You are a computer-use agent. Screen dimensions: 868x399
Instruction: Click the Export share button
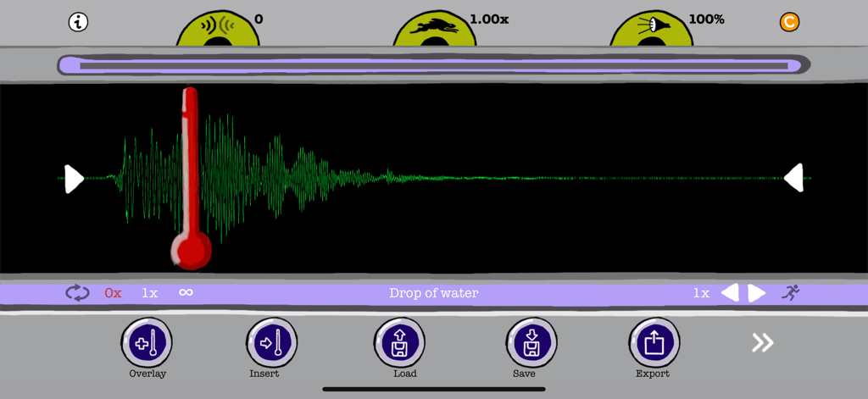pos(654,343)
